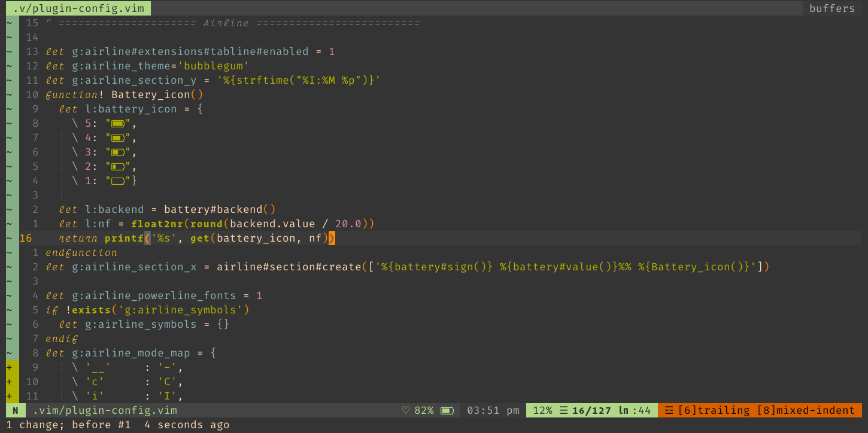The width and height of the screenshot is (868, 433).
Task: Click the 16/127 line counter
Action: [591, 411]
